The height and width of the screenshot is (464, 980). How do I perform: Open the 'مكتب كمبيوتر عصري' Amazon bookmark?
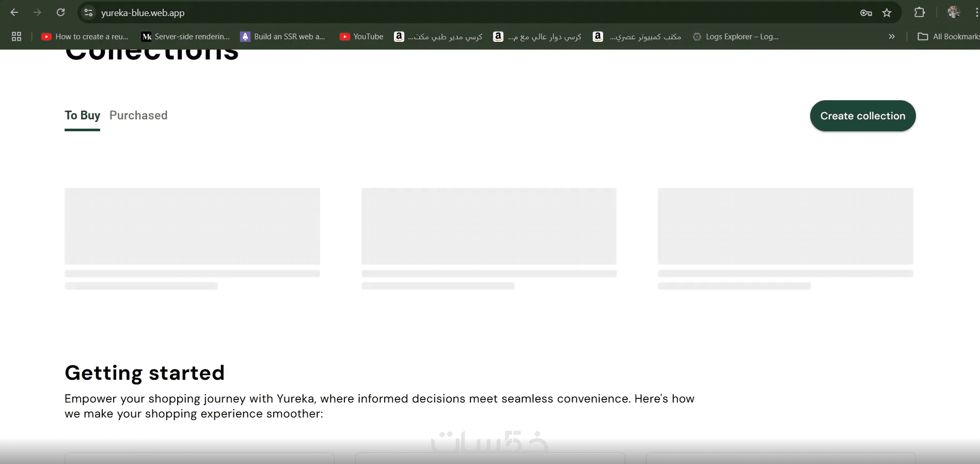coord(637,37)
